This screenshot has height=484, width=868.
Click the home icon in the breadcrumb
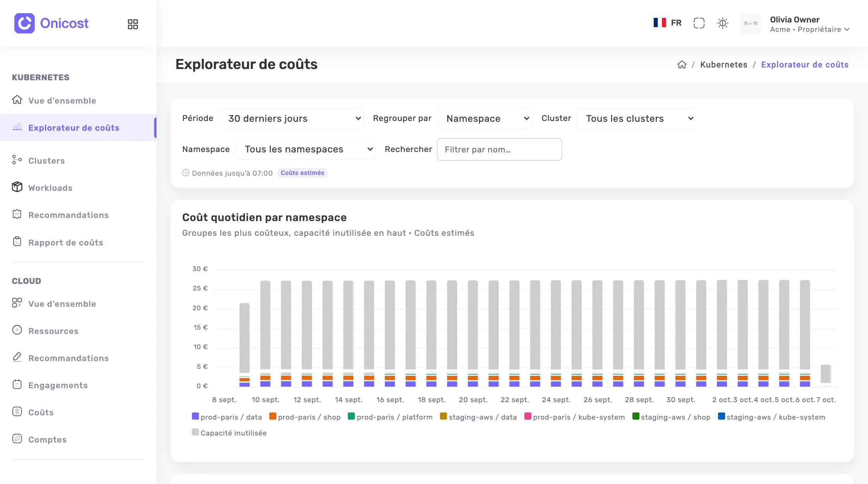pyautogui.click(x=682, y=65)
